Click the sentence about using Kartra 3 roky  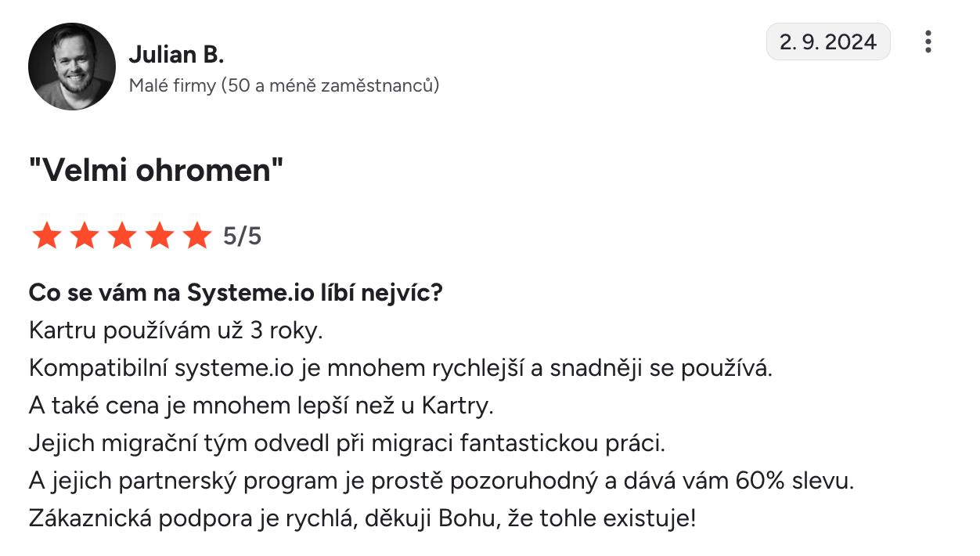(x=175, y=330)
